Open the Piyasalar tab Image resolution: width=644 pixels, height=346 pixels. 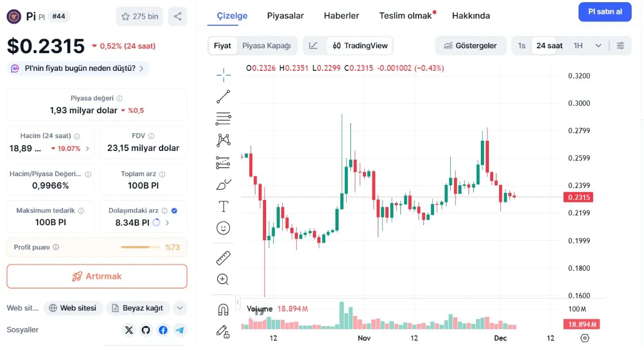pyautogui.click(x=286, y=16)
